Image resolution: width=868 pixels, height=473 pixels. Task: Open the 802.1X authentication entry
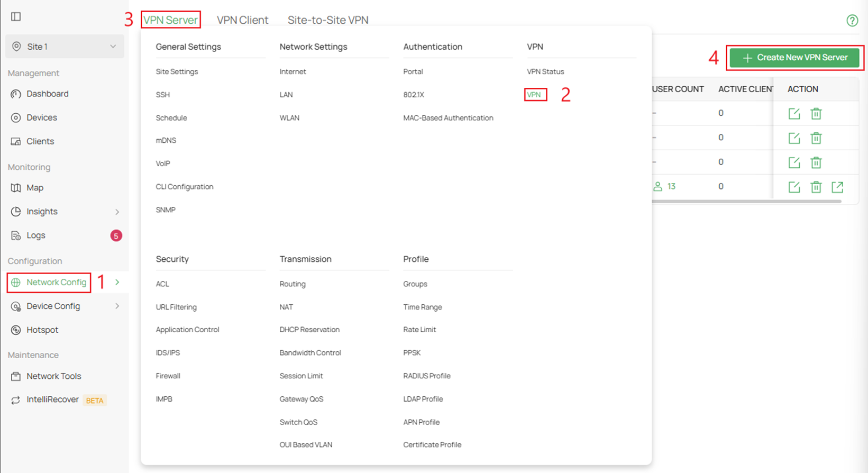click(414, 95)
